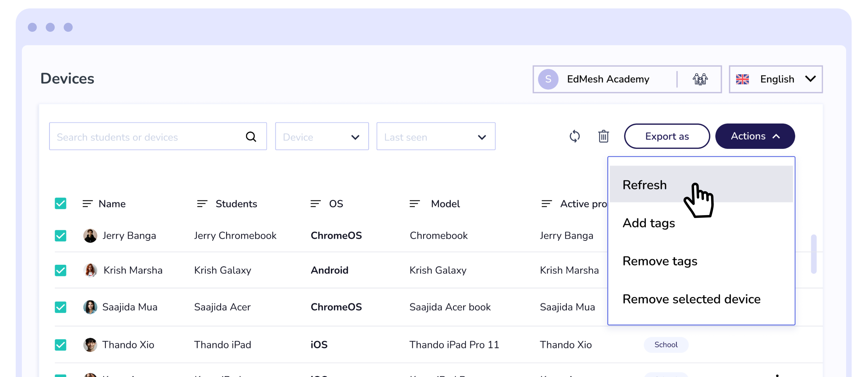The image size is (868, 377).
Task: Sort by OS column icon
Action: pyautogui.click(x=315, y=204)
